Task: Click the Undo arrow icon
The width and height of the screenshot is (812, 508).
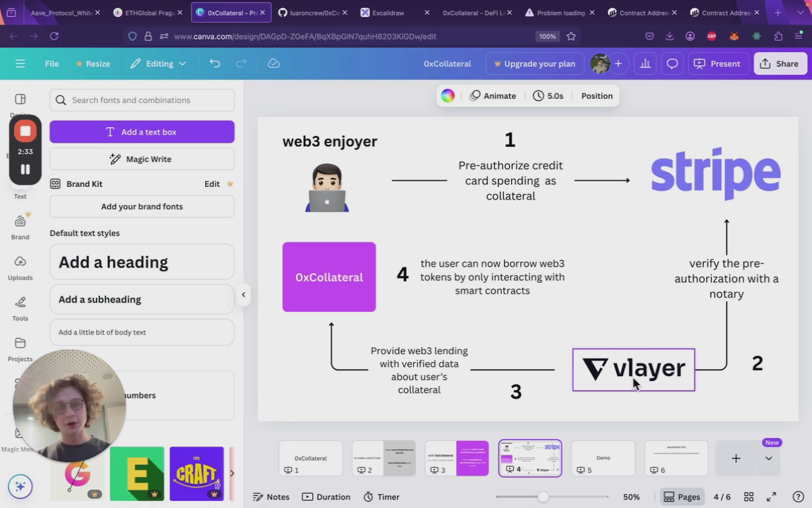Action: click(x=215, y=64)
